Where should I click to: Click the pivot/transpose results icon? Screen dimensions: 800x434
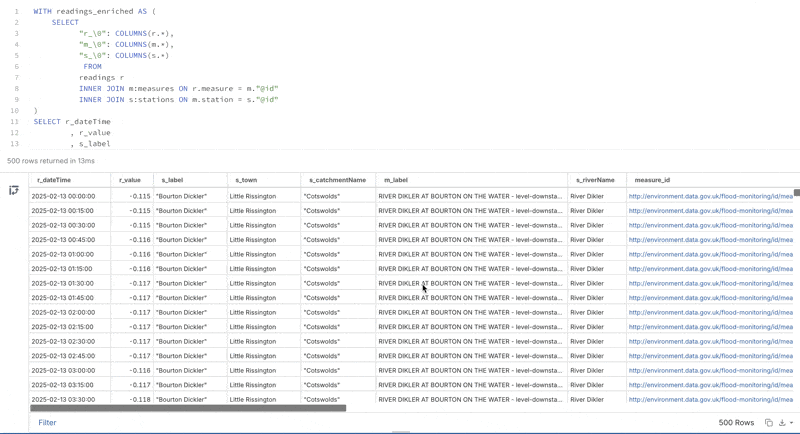coord(14,190)
